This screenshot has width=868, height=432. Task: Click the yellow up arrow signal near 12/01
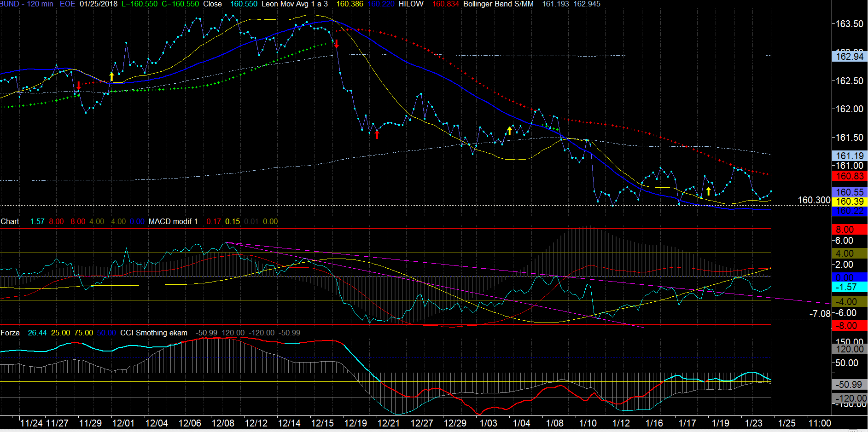point(111,76)
